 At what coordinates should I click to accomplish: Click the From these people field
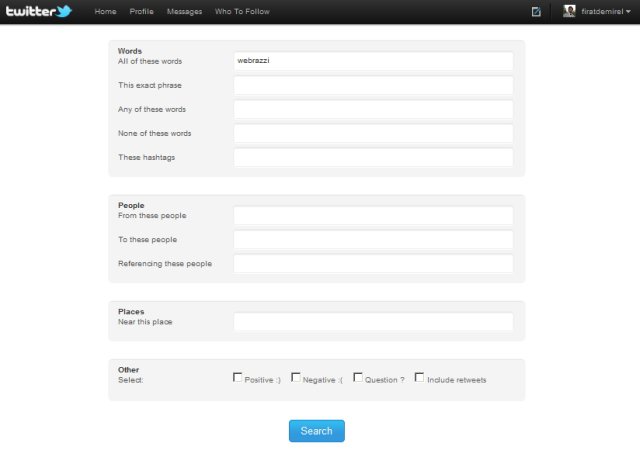(x=373, y=215)
